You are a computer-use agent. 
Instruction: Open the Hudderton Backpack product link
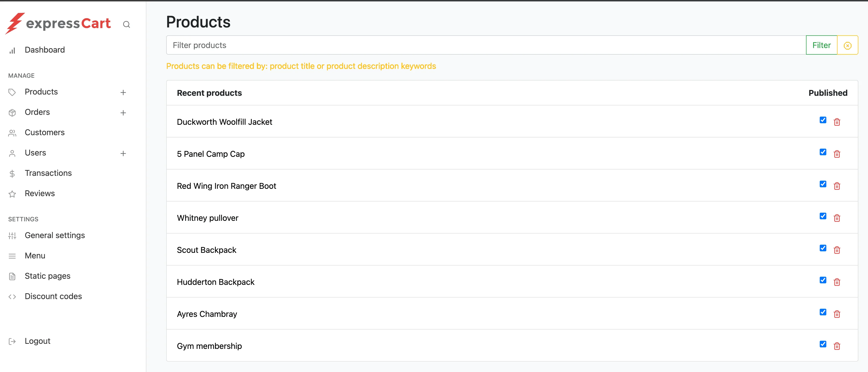215,282
